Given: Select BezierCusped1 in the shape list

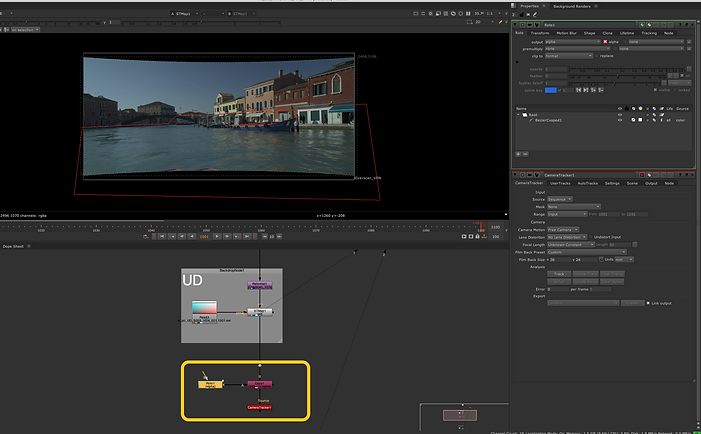Looking at the screenshot, I should click(x=548, y=120).
